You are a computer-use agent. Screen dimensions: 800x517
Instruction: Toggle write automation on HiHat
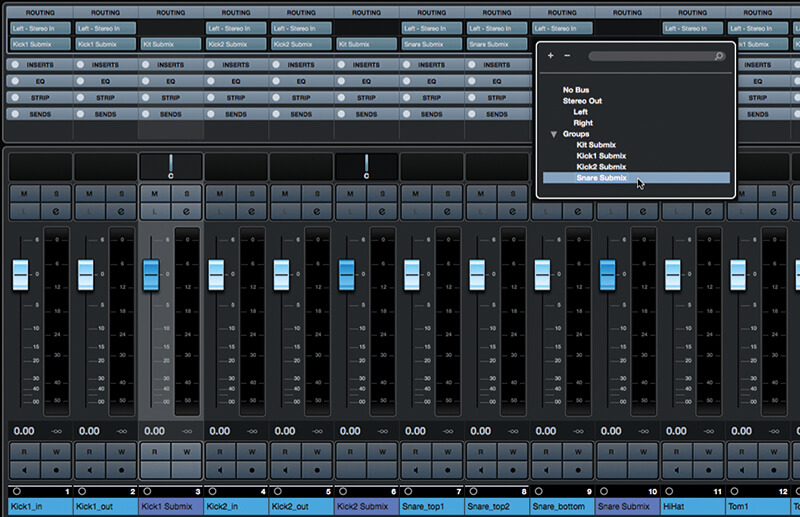pyautogui.click(x=709, y=452)
